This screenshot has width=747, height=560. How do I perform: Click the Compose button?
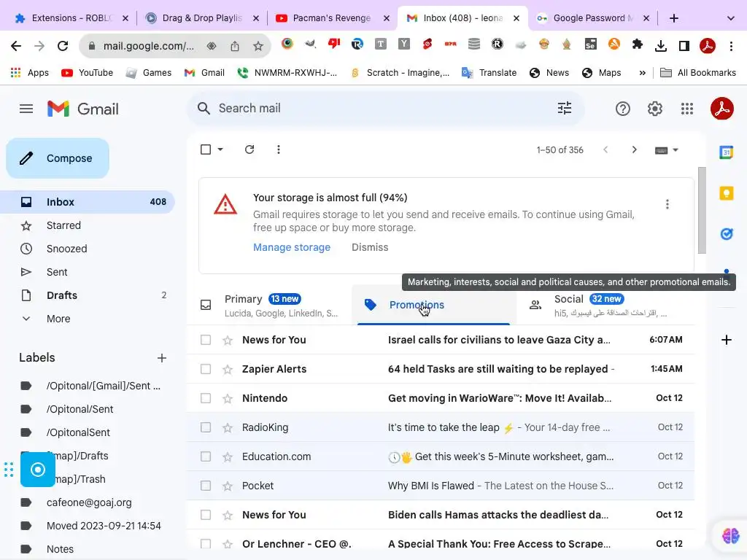click(x=58, y=158)
